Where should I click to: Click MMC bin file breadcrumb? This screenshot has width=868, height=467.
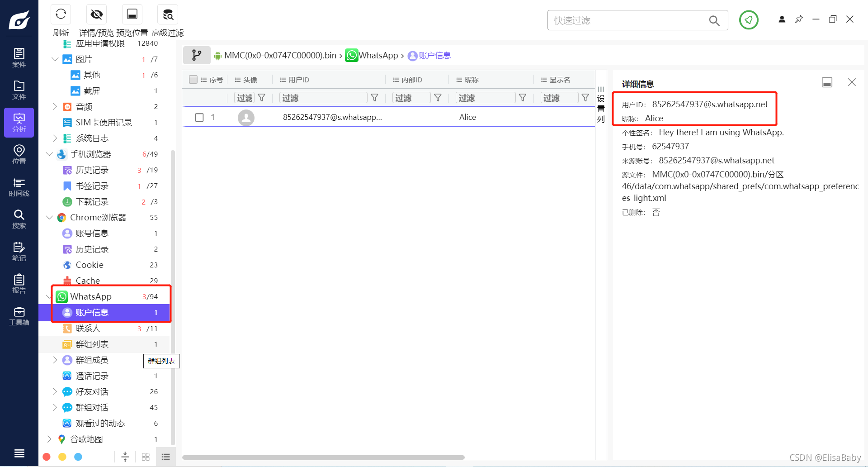click(280, 55)
